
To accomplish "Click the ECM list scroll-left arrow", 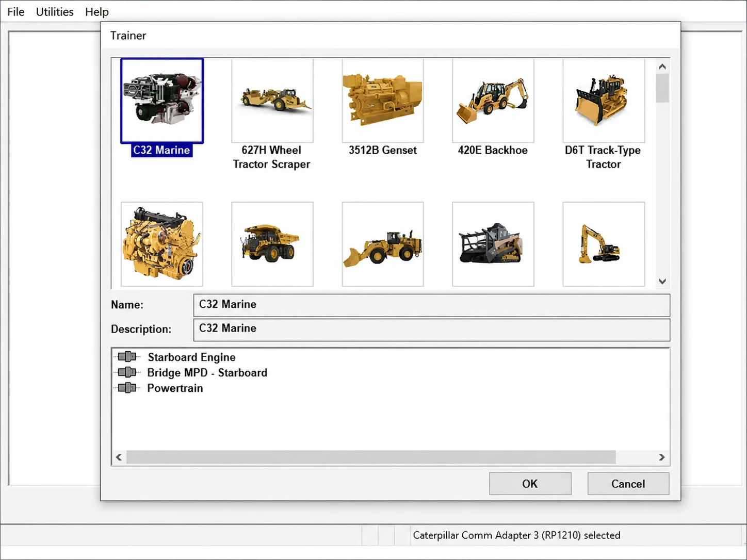I will click(x=119, y=457).
